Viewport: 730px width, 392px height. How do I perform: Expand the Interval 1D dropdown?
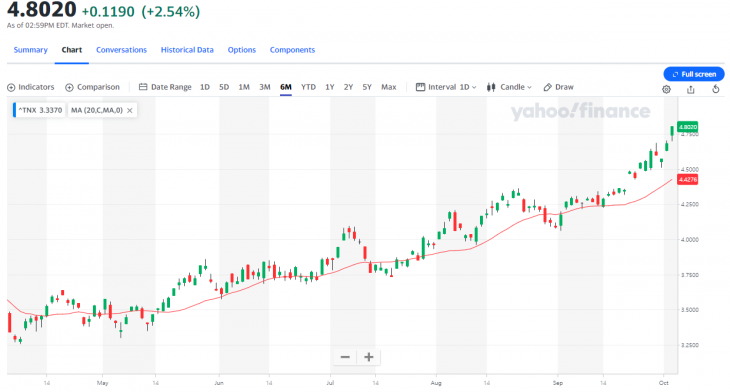[x=446, y=87]
